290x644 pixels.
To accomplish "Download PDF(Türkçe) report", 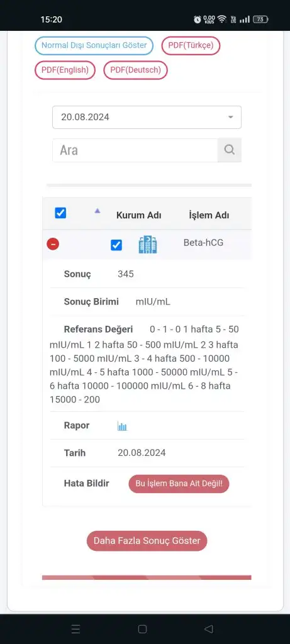I will [x=191, y=45].
